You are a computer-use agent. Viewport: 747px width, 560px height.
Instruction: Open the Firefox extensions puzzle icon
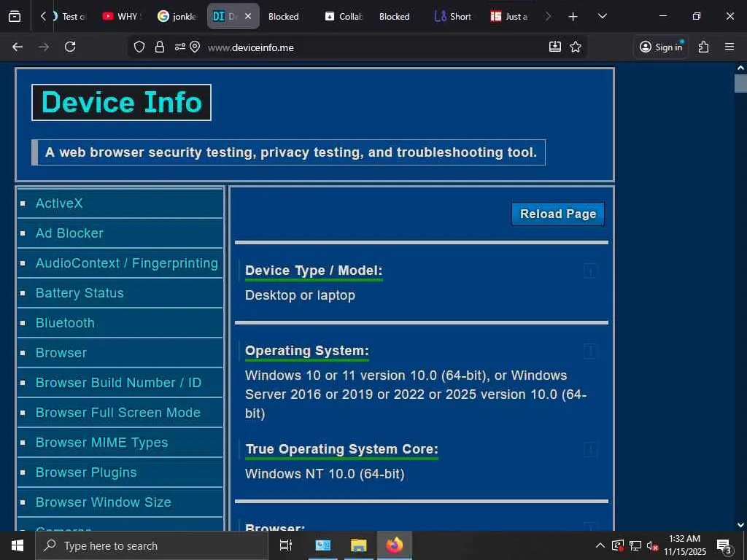[703, 47]
